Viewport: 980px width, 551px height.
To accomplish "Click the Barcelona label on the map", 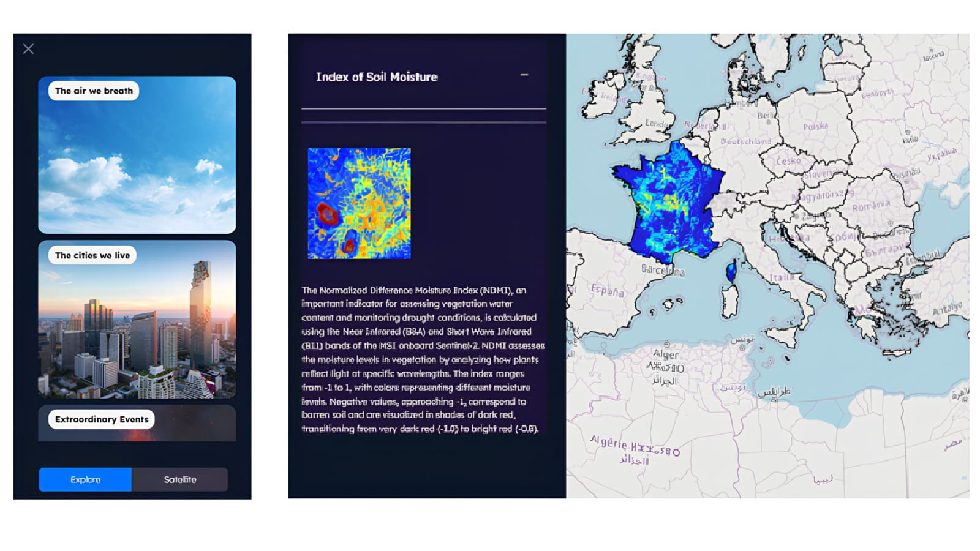I will point(663,270).
